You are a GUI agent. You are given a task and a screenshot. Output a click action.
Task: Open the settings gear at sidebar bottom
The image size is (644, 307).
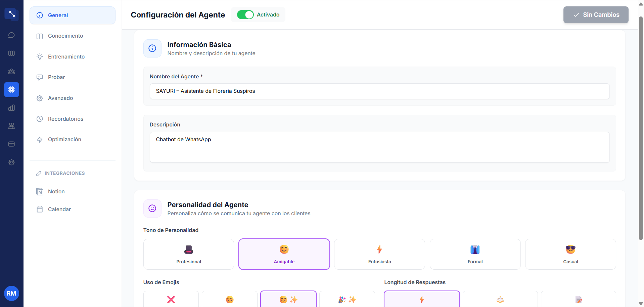11,162
